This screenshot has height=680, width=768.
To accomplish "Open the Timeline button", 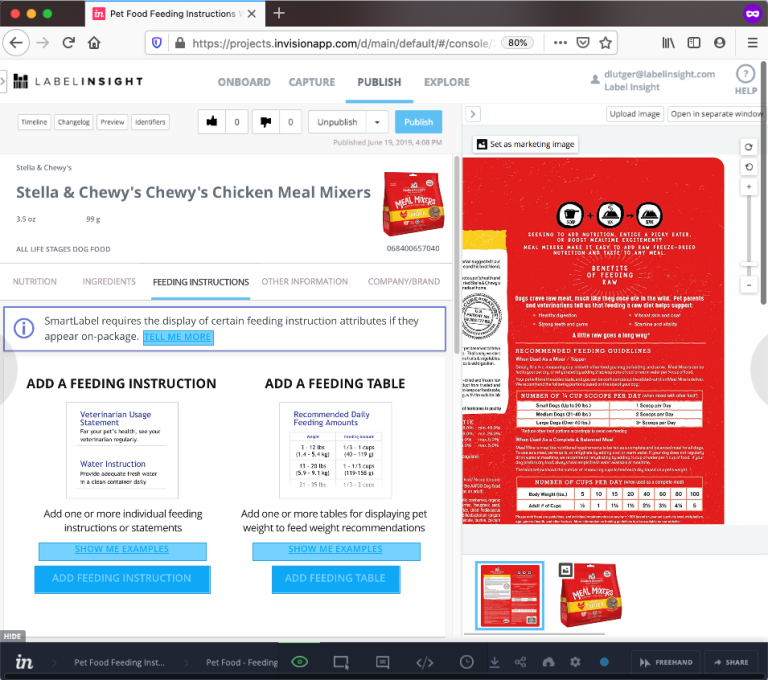I will (x=34, y=122).
